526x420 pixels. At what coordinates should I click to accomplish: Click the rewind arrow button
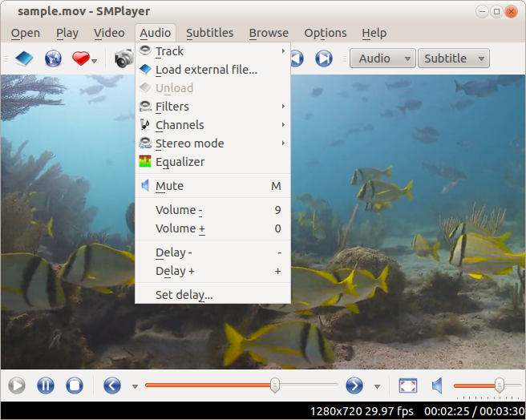pos(112,386)
